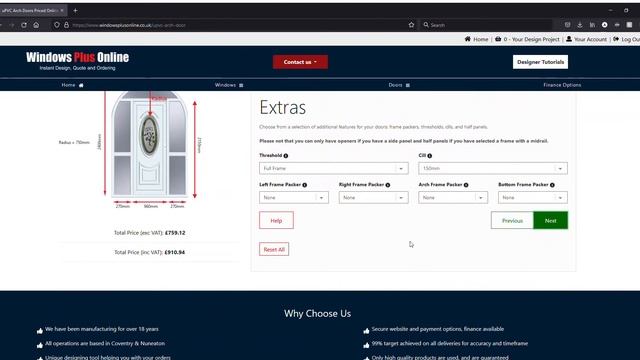Click the Log Out link

[x=630, y=39]
